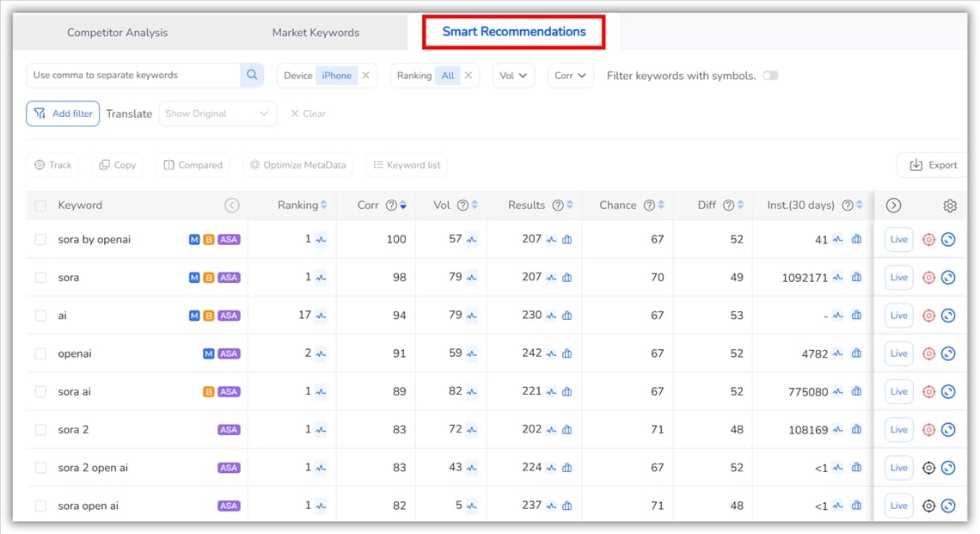The image size is (980, 534).
Task: Open the column settings gear above the table
Action: pyautogui.click(x=949, y=206)
